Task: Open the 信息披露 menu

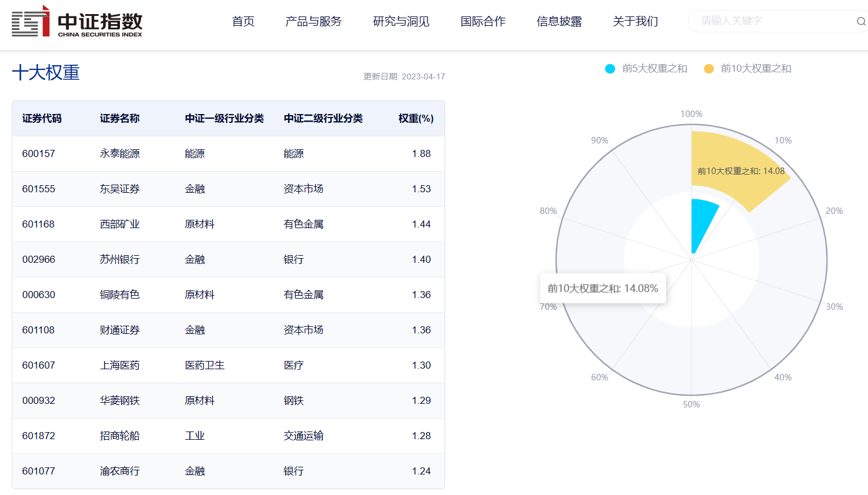Action: pyautogui.click(x=559, y=22)
